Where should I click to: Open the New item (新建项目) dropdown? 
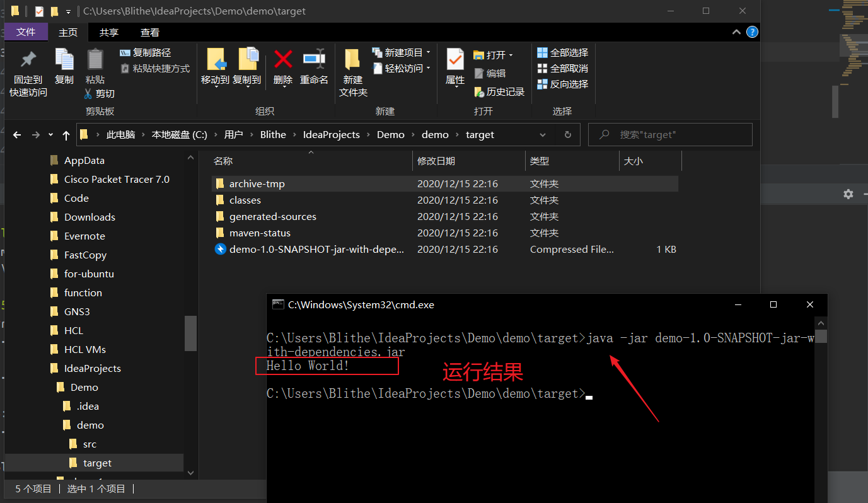coord(402,53)
